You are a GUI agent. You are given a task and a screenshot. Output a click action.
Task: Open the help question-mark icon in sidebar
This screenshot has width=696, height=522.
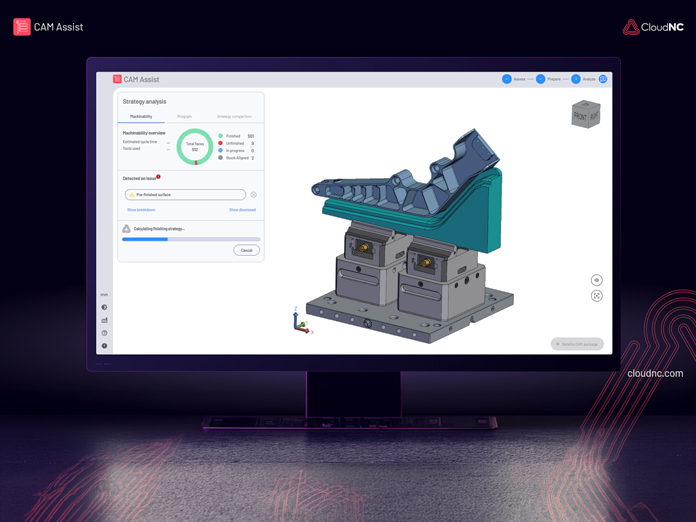(104, 333)
